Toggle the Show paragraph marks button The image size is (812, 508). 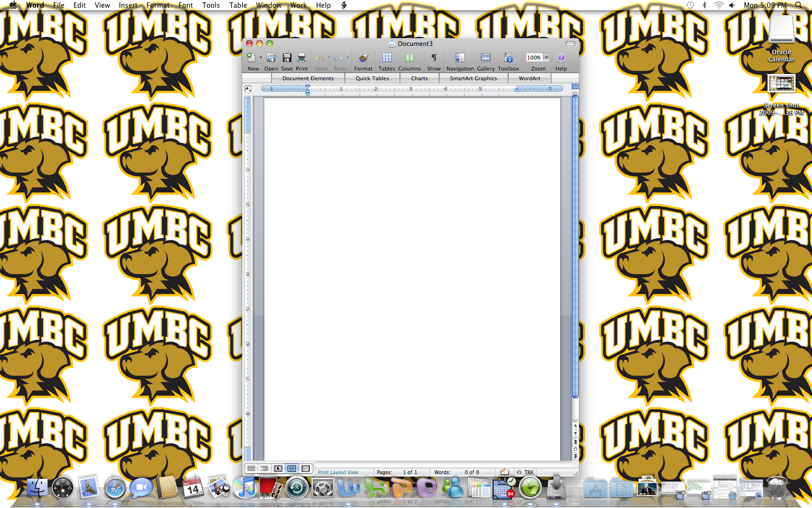tap(434, 58)
